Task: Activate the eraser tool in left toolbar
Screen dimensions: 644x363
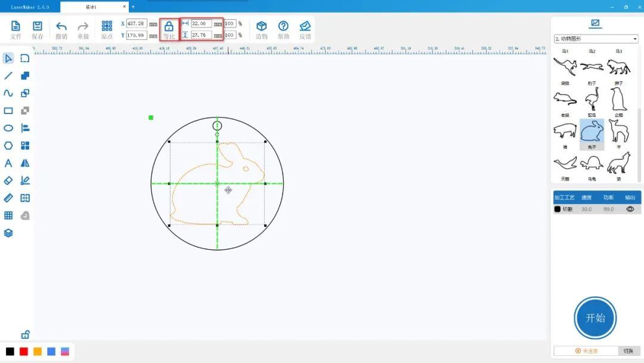Action: click(8, 180)
